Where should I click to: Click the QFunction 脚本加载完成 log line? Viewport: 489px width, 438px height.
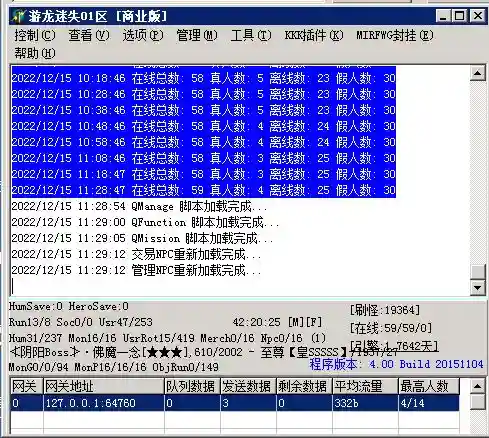(146, 222)
